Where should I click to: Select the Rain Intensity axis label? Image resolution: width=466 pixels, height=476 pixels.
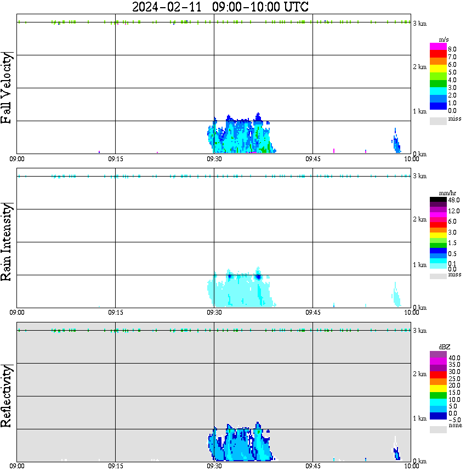(x=7, y=242)
